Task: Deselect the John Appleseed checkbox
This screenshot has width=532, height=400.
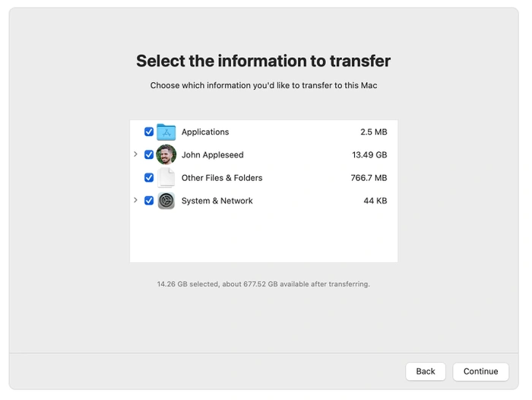Action: [149, 154]
